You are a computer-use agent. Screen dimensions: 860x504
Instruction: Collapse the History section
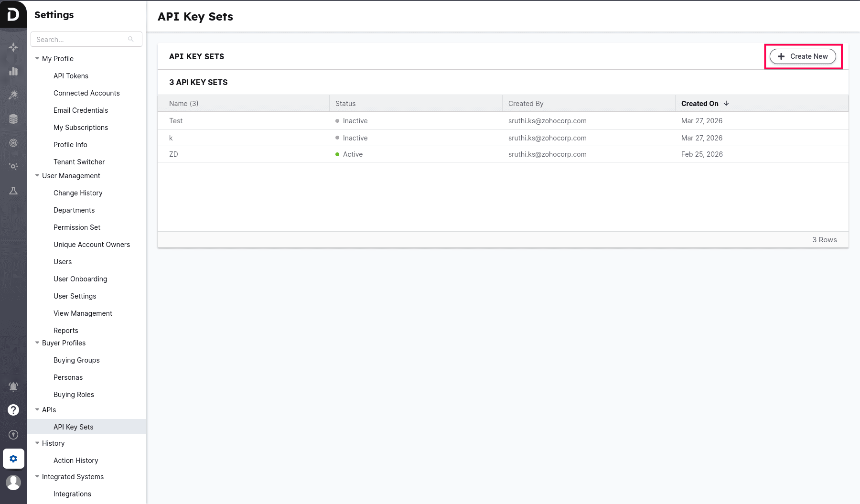click(37, 443)
